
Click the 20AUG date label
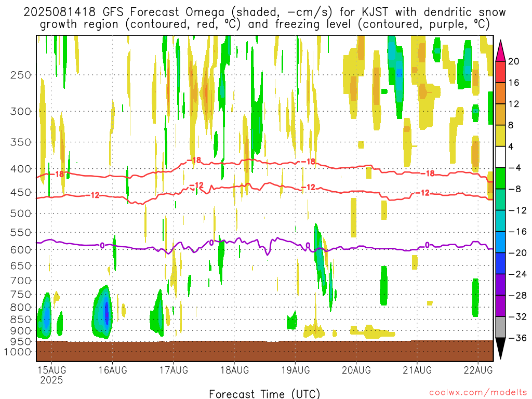click(x=356, y=370)
